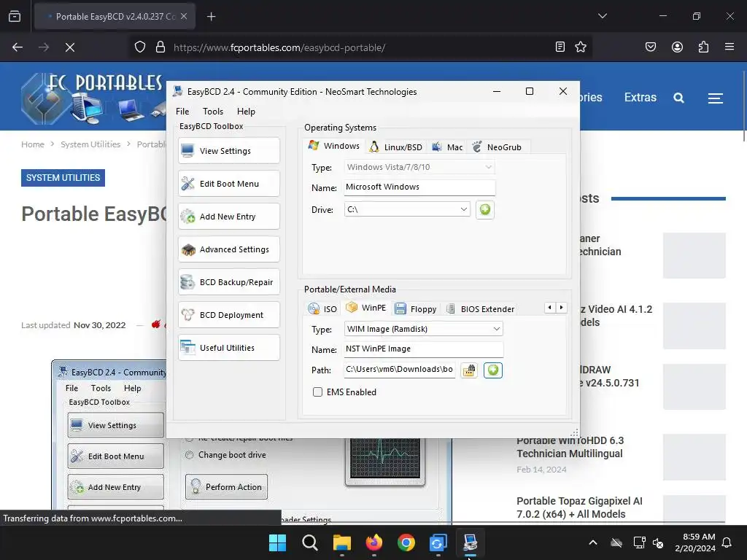List all tabs dropdown in Firefox
The height and width of the screenshot is (560, 747).
point(603,16)
